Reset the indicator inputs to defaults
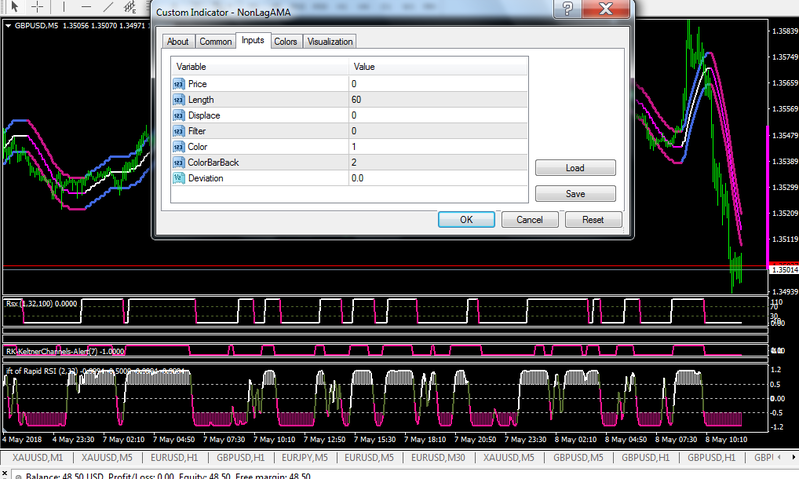The image size is (799, 479). [x=593, y=219]
